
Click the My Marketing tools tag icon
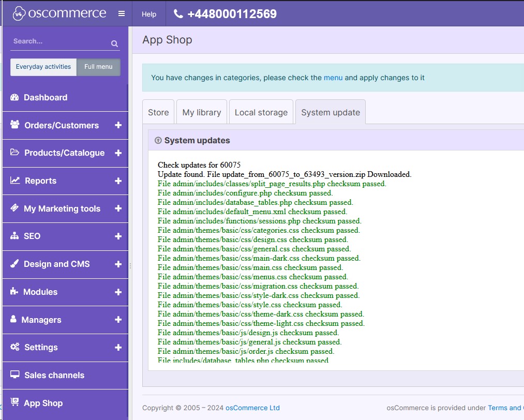(x=14, y=208)
